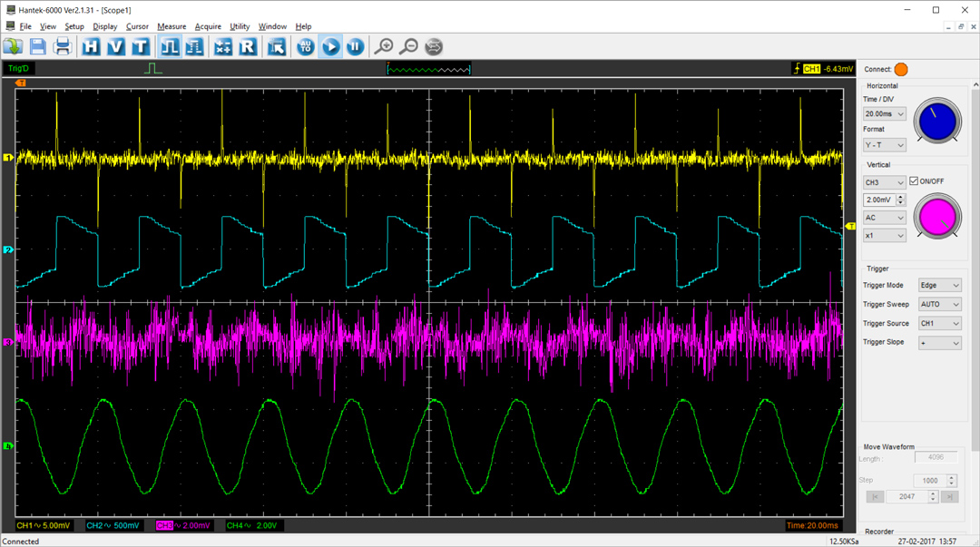Expand the Trigger Sweep AUTO dropdown

[x=939, y=305]
